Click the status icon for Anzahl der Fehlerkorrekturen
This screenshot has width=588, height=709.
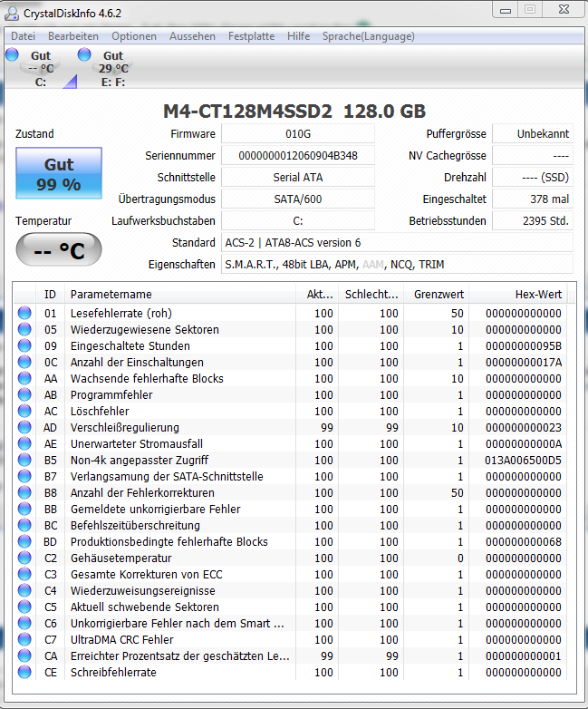(24, 492)
